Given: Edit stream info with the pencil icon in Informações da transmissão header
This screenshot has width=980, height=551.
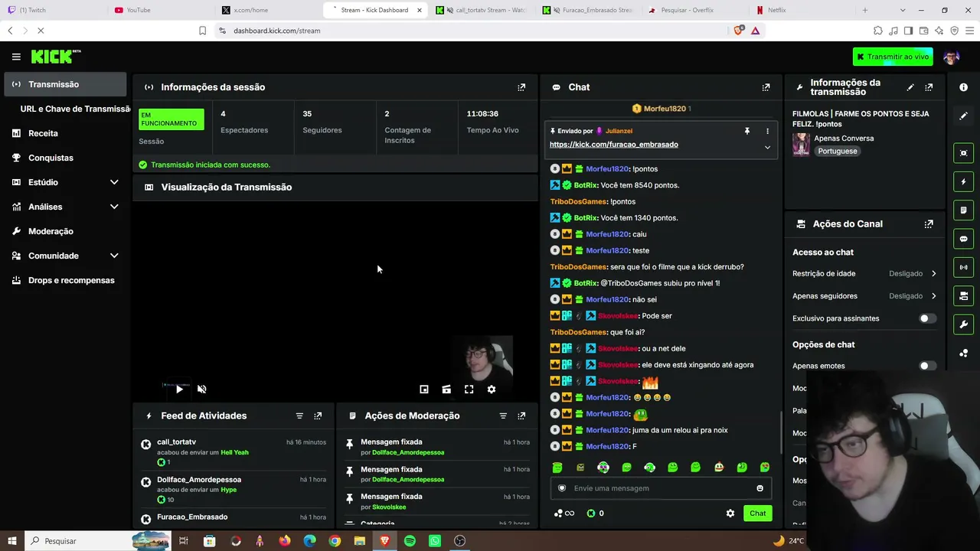Looking at the screenshot, I should 910,87.
